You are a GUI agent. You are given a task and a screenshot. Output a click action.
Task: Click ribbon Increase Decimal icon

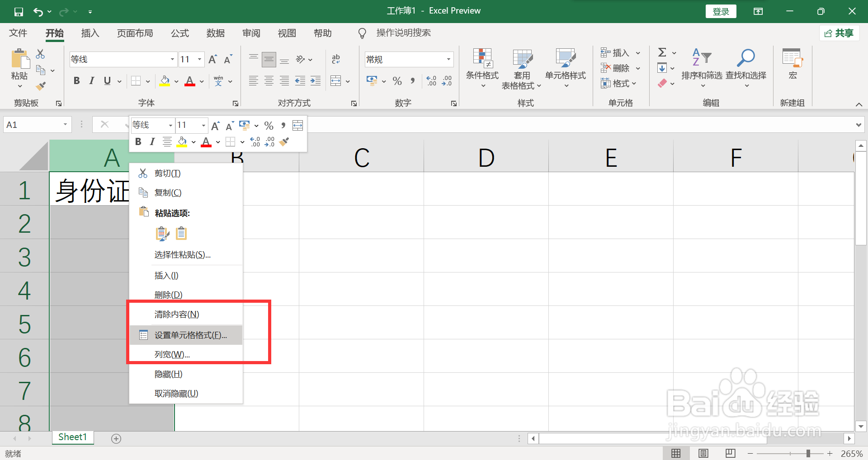(431, 81)
